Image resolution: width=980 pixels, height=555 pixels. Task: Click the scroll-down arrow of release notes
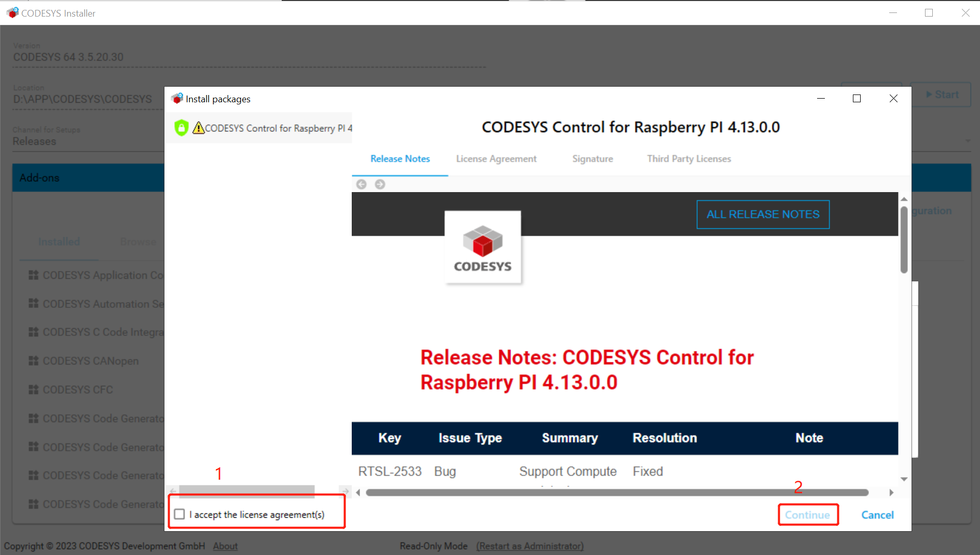(x=904, y=479)
